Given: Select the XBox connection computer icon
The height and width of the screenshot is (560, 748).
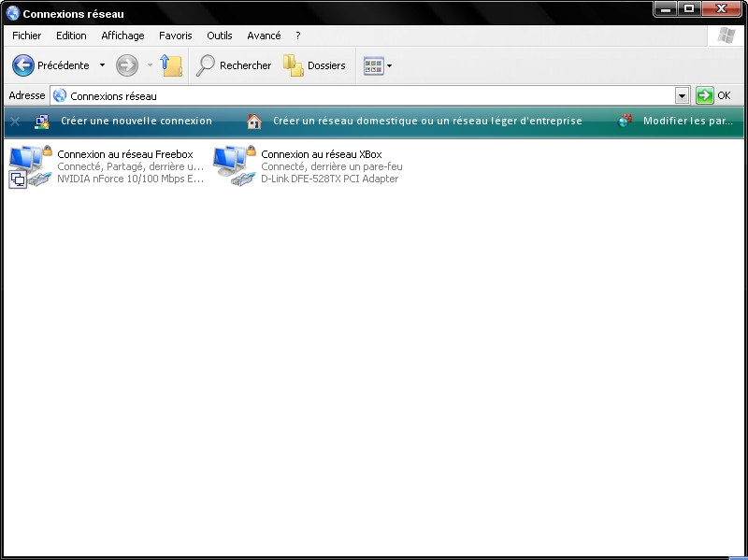Looking at the screenshot, I should tap(235, 166).
